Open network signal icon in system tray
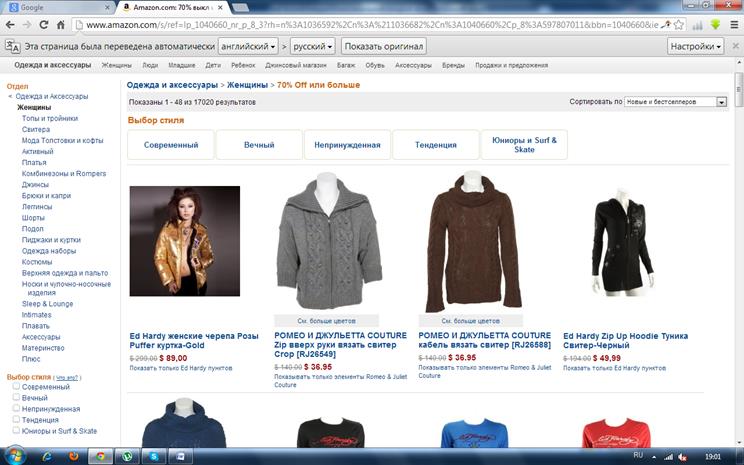The width and height of the screenshot is (744, 465). pos(669,457)
